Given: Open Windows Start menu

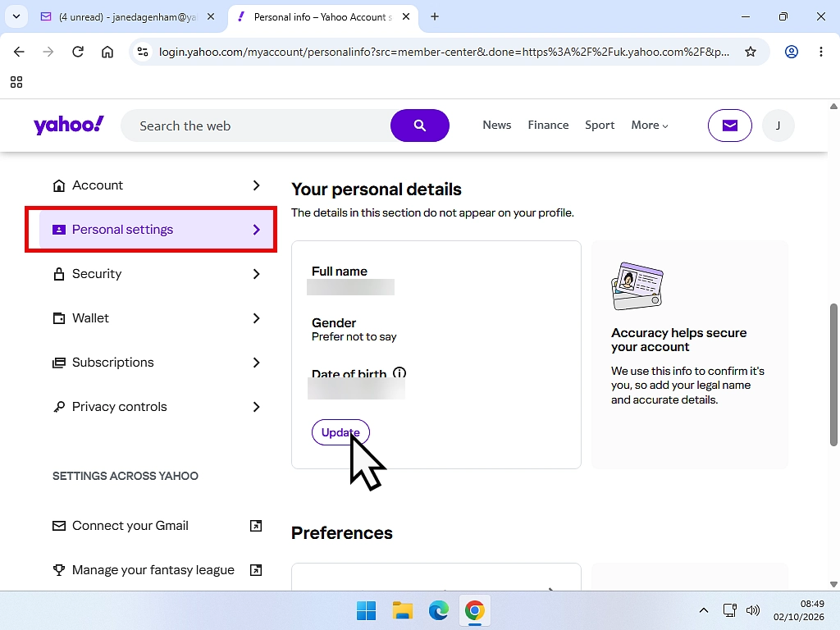Looking at the screenshot, I should [367, 610].
